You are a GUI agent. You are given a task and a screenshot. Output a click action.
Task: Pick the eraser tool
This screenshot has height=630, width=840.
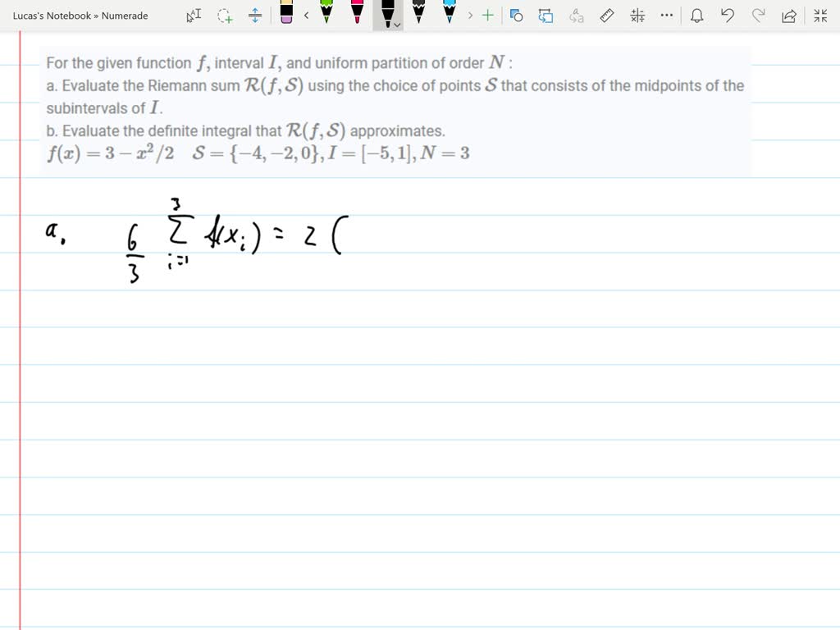[287, 16]
